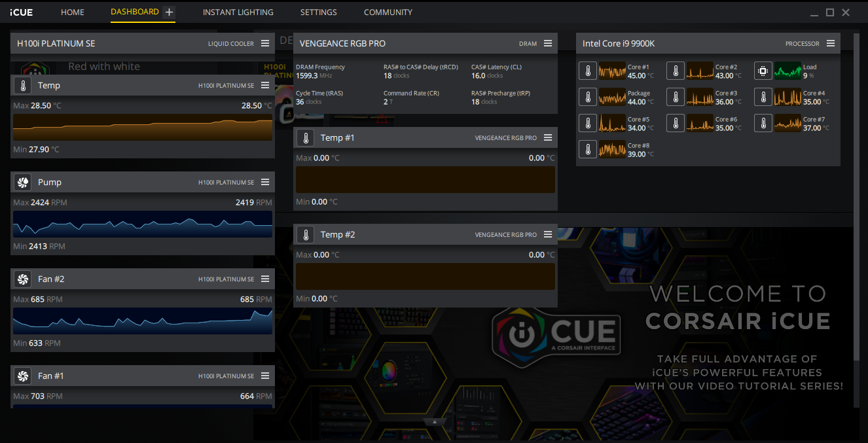Image resolution: width=868 pixels, height=443 pixels.
Task: Click the Temp #2 thermometer icon
Action: (306, 235)
